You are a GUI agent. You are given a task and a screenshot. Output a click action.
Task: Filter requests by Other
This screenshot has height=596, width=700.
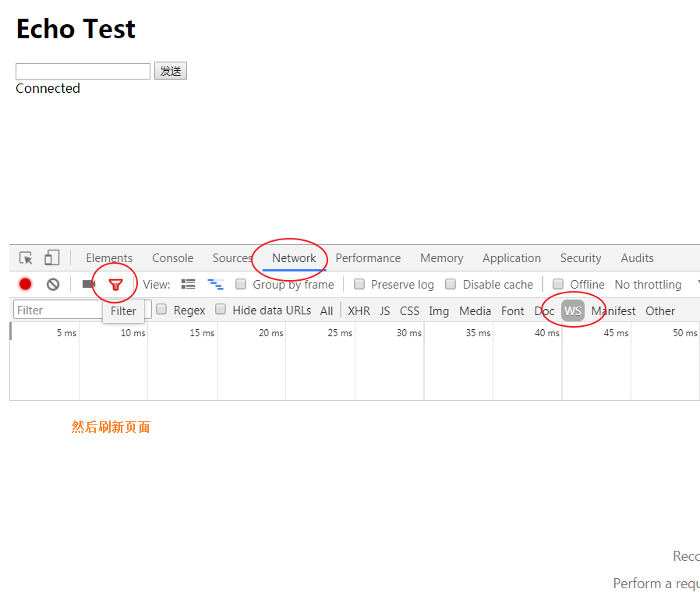(x=660, y=311)
